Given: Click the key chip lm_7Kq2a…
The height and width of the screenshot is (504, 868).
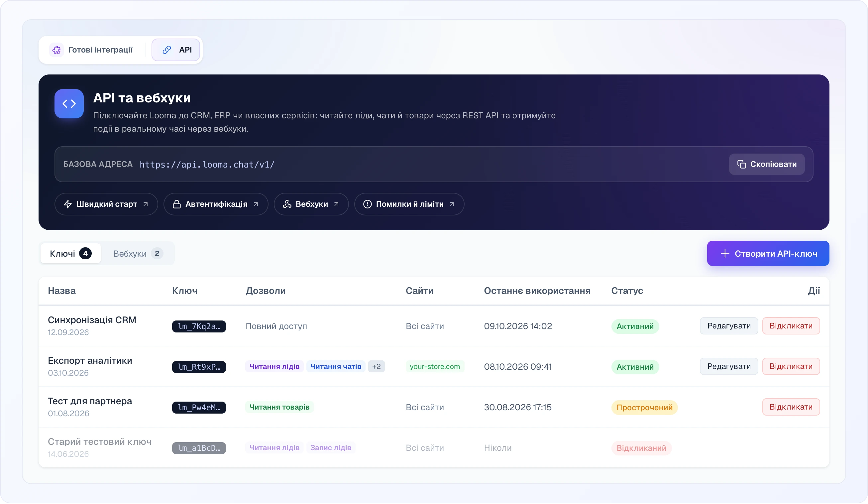Looking at the screenshot, I should 199,326.
